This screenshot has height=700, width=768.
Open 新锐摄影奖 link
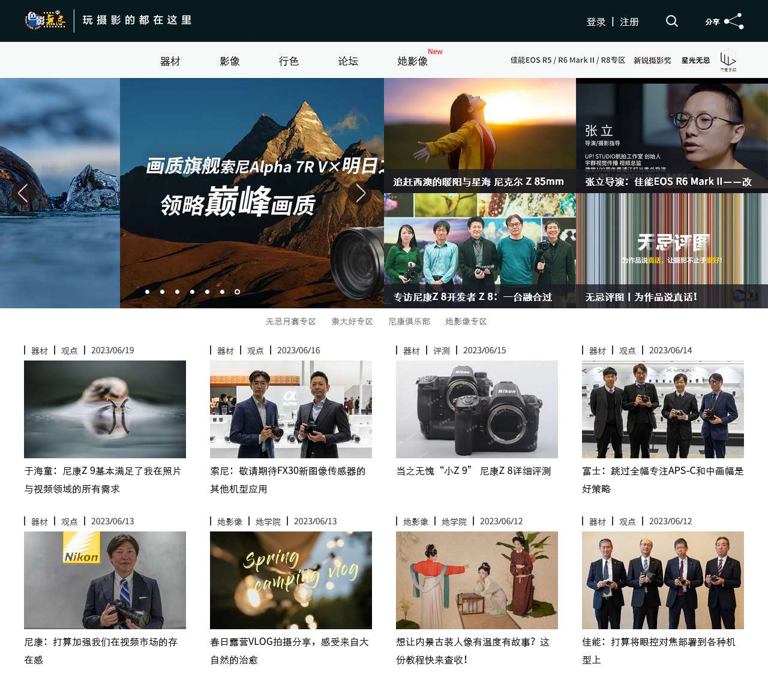pos(652,60)
